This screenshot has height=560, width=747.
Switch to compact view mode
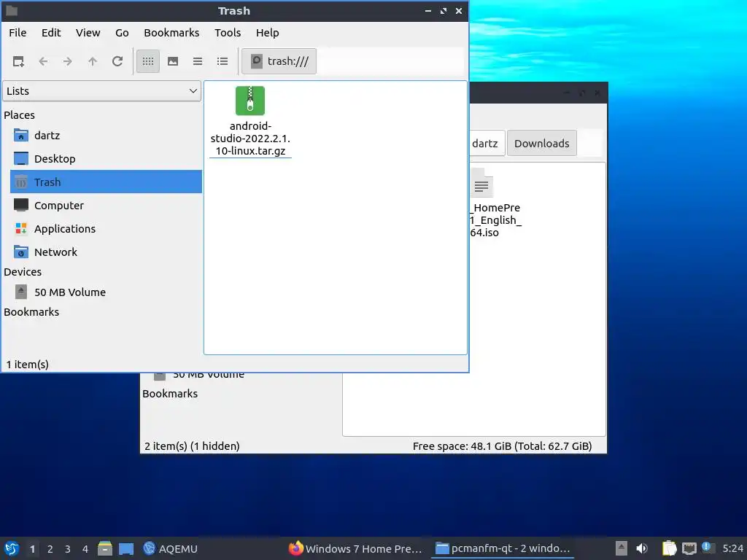(198, 61)
